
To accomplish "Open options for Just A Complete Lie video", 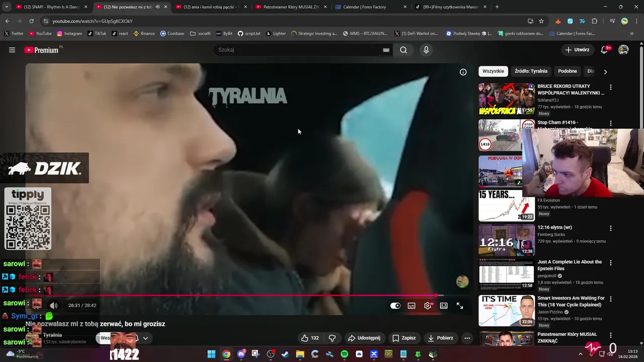I will pos(611,262).
